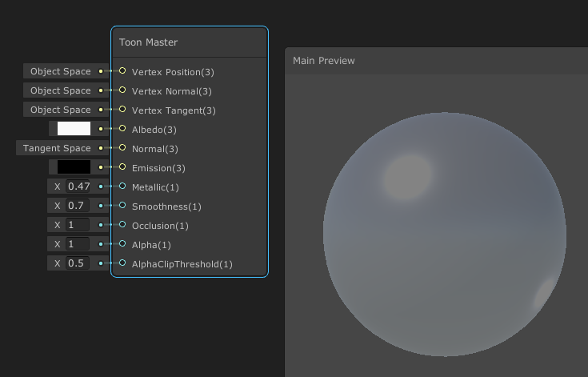Click the Smoothness value field 0.7
Image resolution: width=588 pixels, height=377 pixels.
[78, 206]
